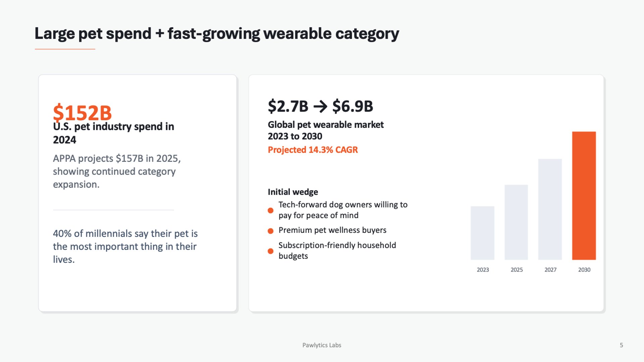Click bullet dot beside Tech-forward dog owners
Image resolution: width=644 pixels, height=362 pixels.
[270, 210]
